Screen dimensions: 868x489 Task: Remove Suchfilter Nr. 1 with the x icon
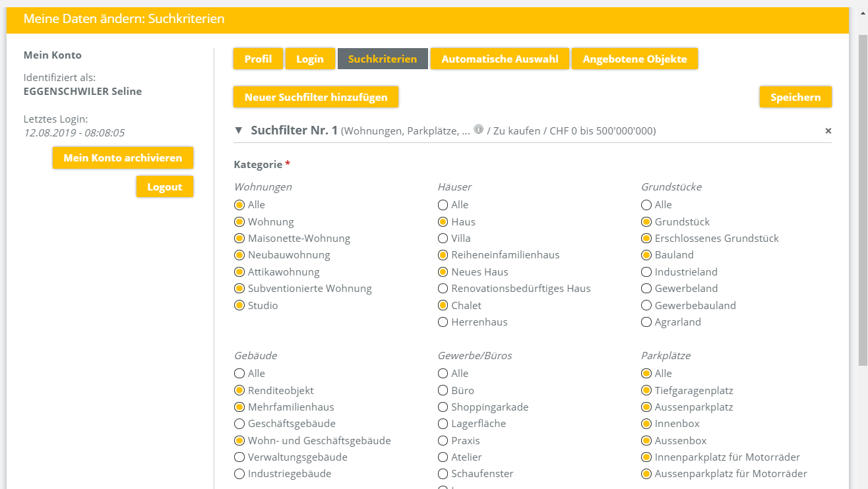tap(828, 131)
